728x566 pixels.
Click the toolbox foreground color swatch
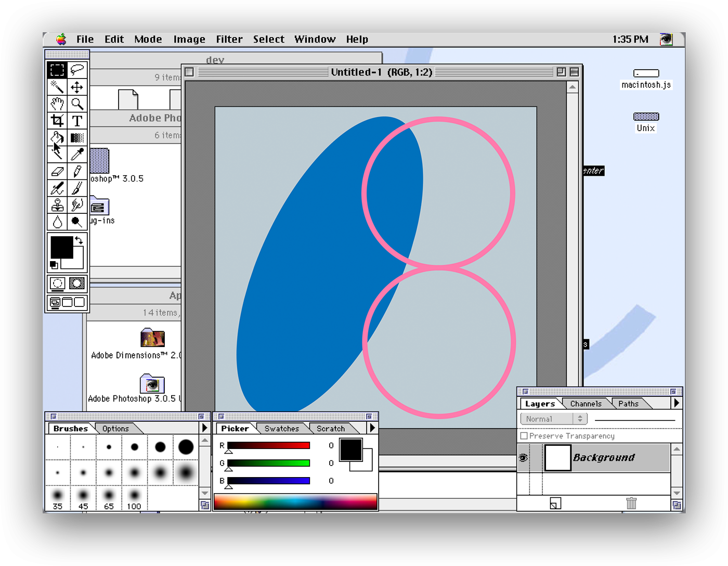click(61, 248)
